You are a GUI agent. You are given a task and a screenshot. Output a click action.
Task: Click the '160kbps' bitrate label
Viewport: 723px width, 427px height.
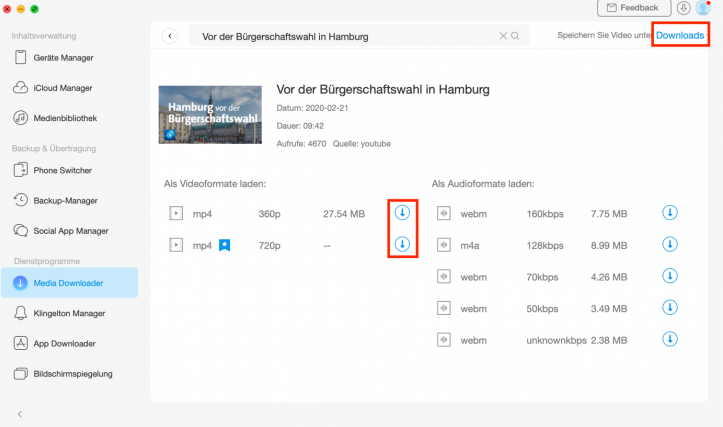545,214
